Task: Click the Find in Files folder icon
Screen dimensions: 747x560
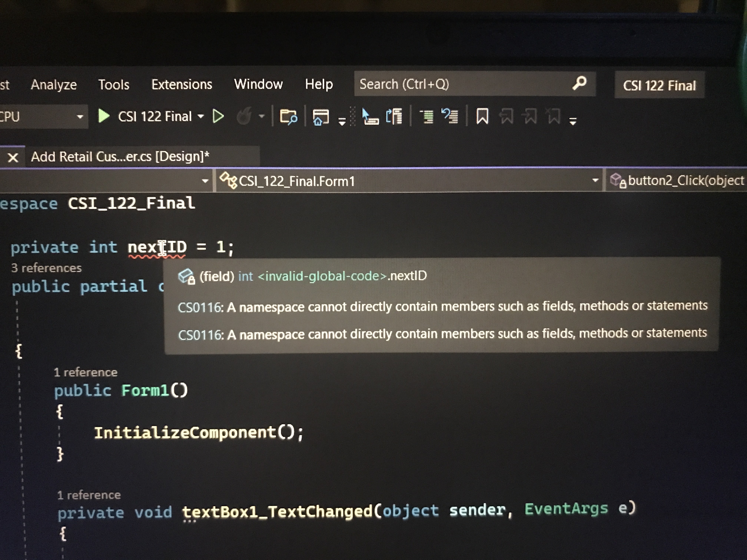Action: tap(288, 117)
